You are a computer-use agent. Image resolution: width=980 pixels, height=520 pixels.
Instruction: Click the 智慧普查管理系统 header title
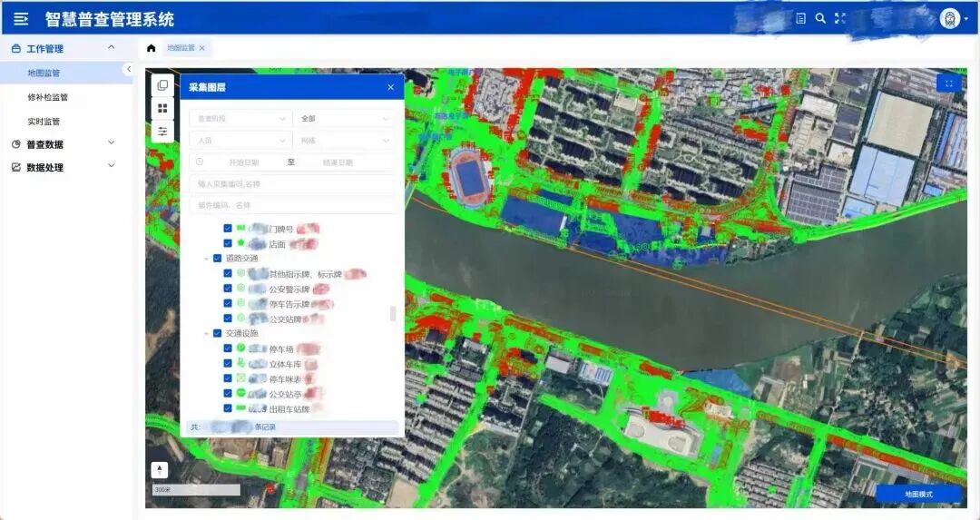pos(110,19)
